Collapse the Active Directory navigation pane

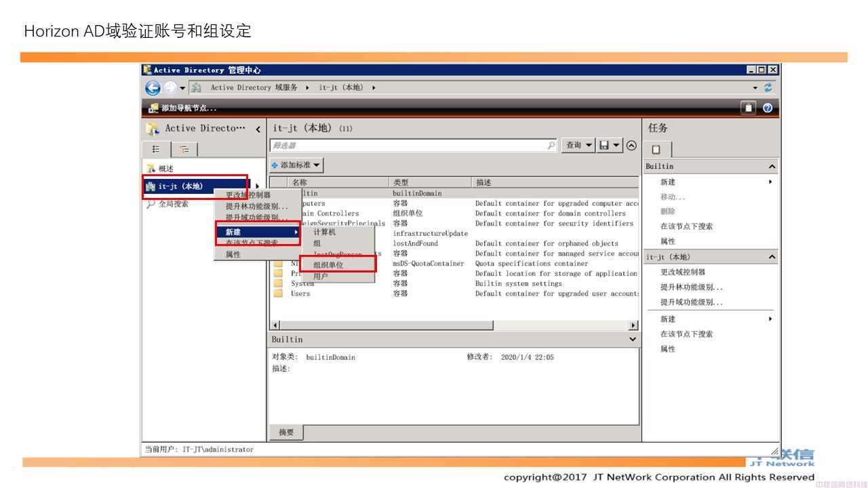click(258, 129)
